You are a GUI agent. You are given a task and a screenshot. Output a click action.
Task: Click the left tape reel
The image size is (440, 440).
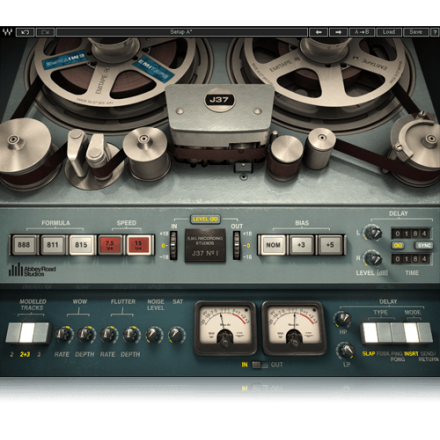(x=114, y=73)
